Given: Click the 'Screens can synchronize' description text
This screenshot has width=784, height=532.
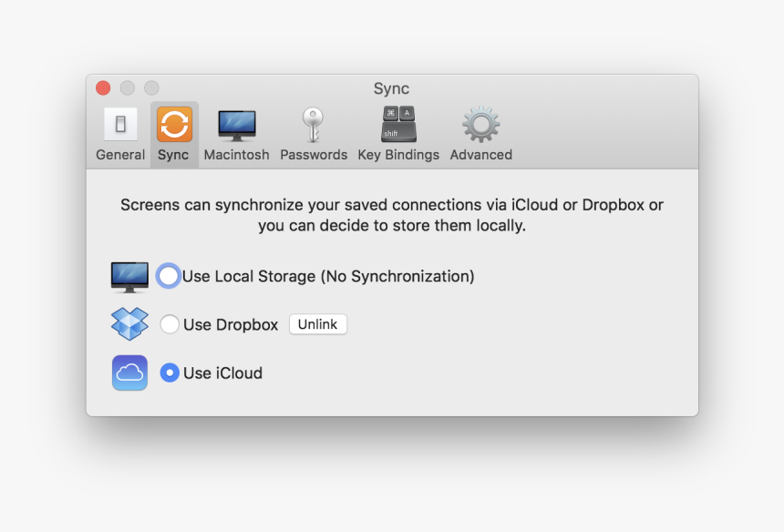Looking at the screenshot, I should [392, 215].
